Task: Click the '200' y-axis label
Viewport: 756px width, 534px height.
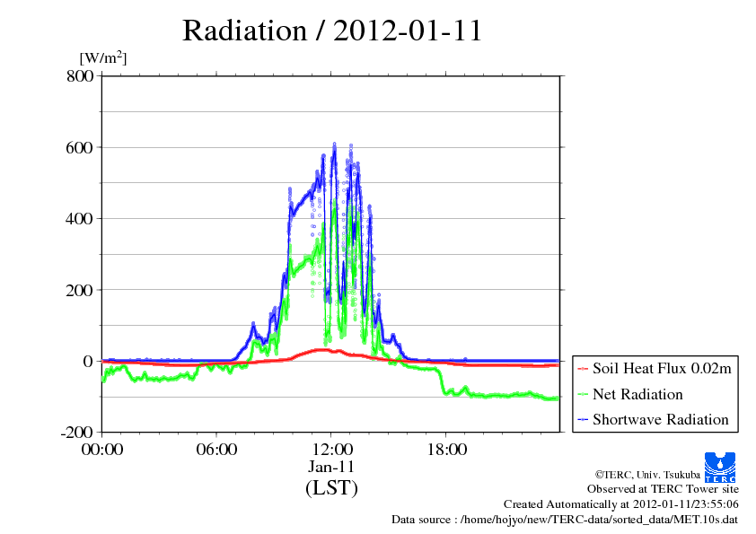Action: point(80,290)
